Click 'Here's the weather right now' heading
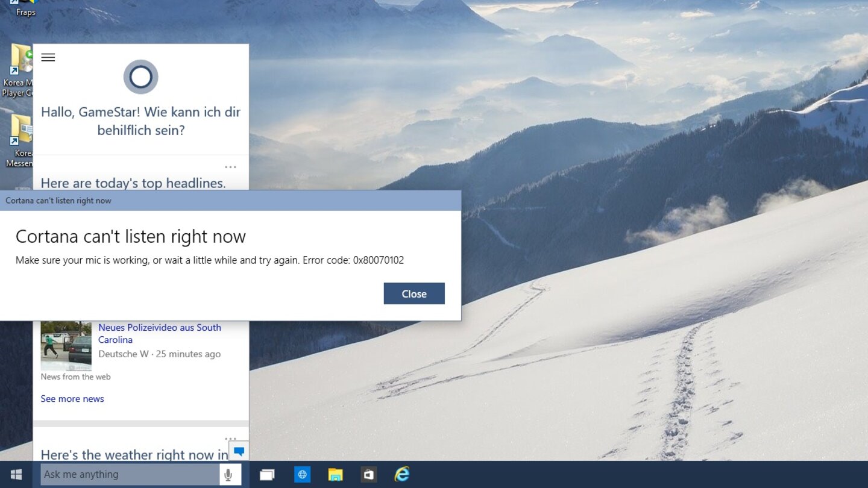The width and height of the screenshot is (868, 488). [134, 455]
